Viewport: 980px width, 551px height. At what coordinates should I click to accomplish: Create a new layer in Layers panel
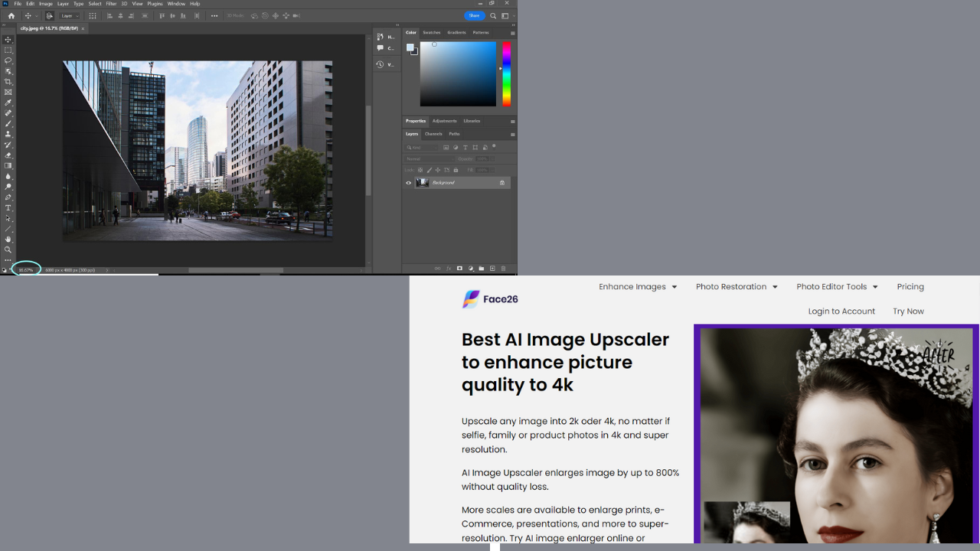[x=492, y=269]
